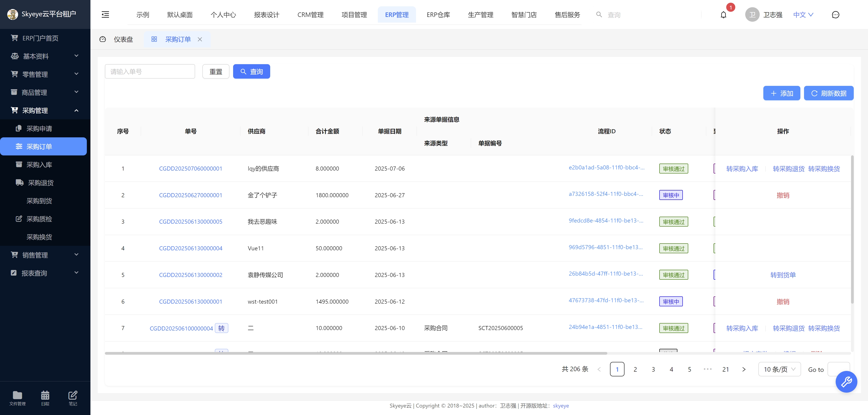Switch to the 报表设计 top menu

click(267, 15)
